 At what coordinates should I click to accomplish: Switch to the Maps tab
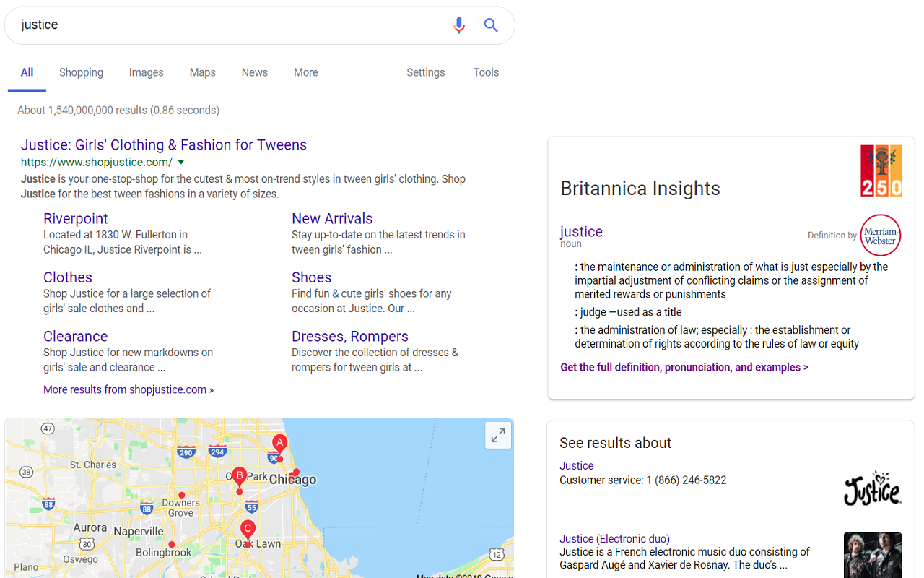203,72
